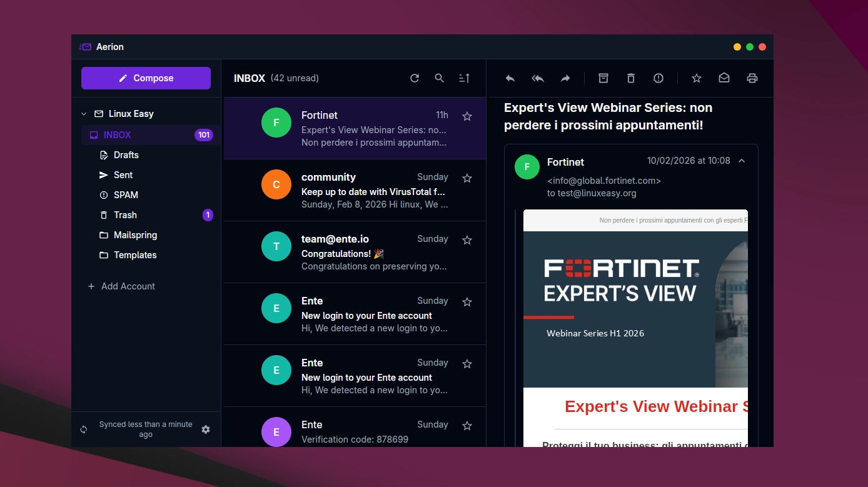868x487 pixels.
Task: Print the open email
Action: pos(752,78)
